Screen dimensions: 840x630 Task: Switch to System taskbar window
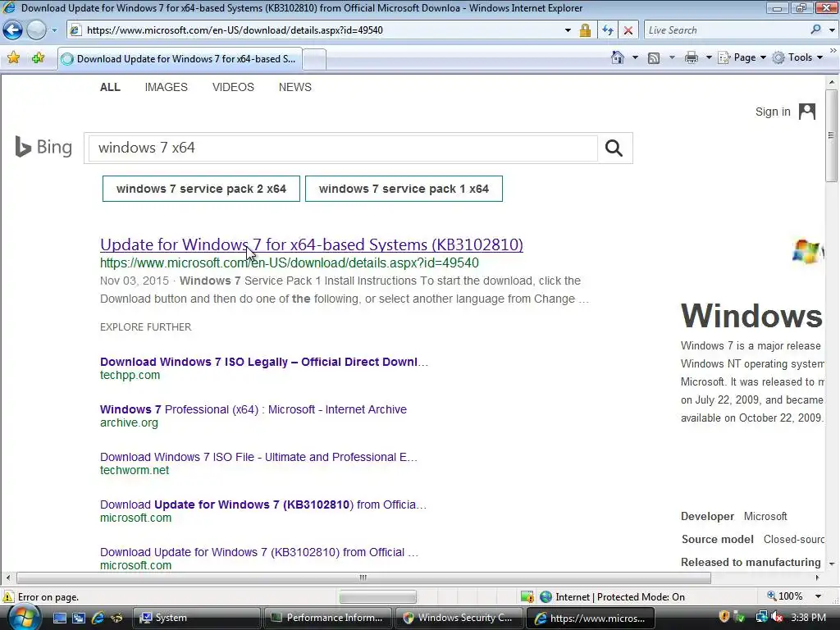coord(196,618)
